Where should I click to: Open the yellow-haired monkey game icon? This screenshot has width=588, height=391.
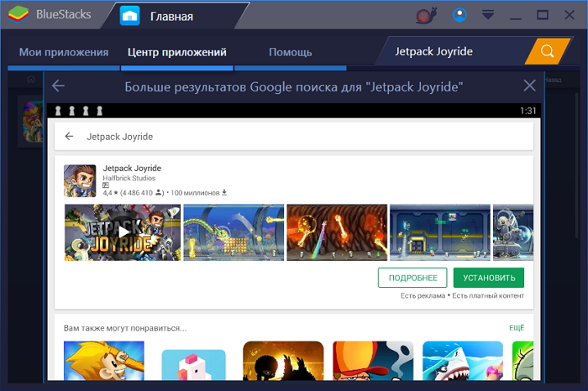point(104,361)
